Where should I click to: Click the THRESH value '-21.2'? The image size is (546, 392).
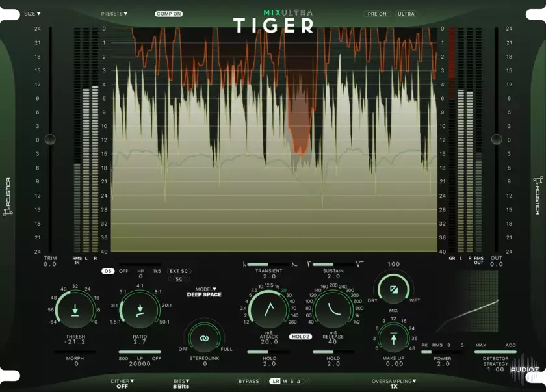(x=75, y=342)
